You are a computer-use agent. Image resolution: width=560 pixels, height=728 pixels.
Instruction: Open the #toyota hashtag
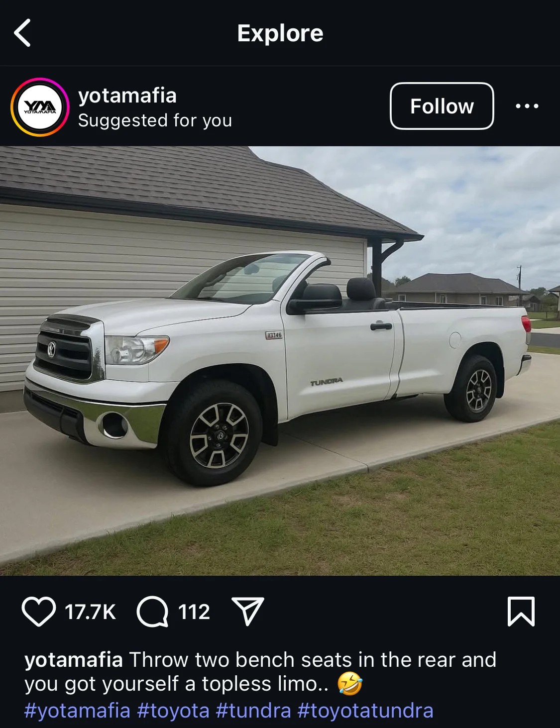(x=173, y=710)
